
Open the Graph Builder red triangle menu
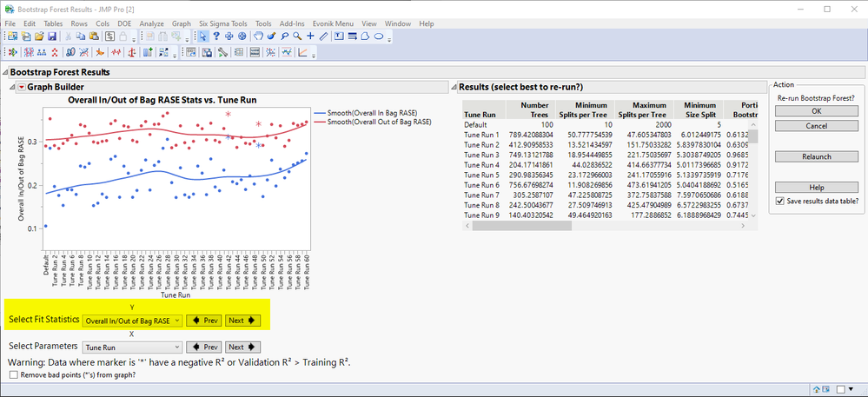(22, 87)
